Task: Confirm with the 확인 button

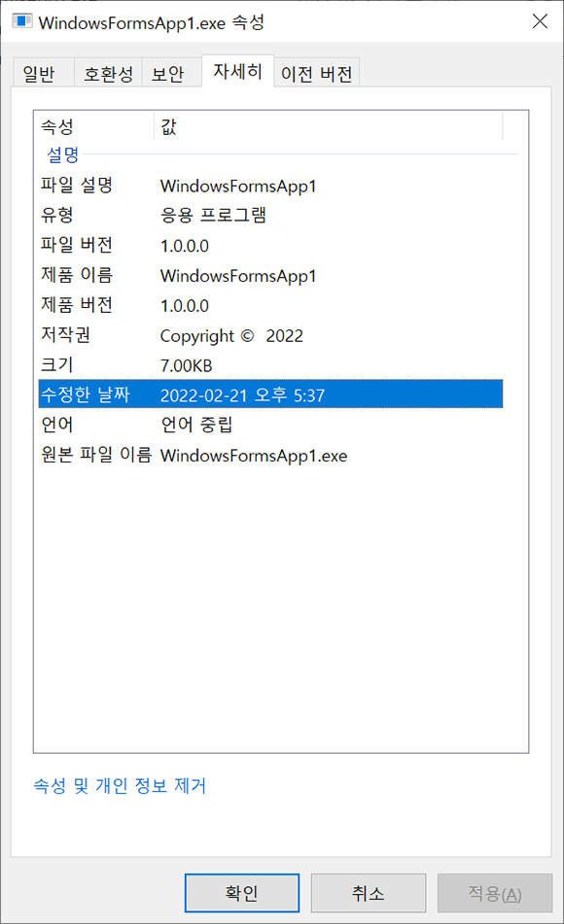Action: [x=242, y=893]
